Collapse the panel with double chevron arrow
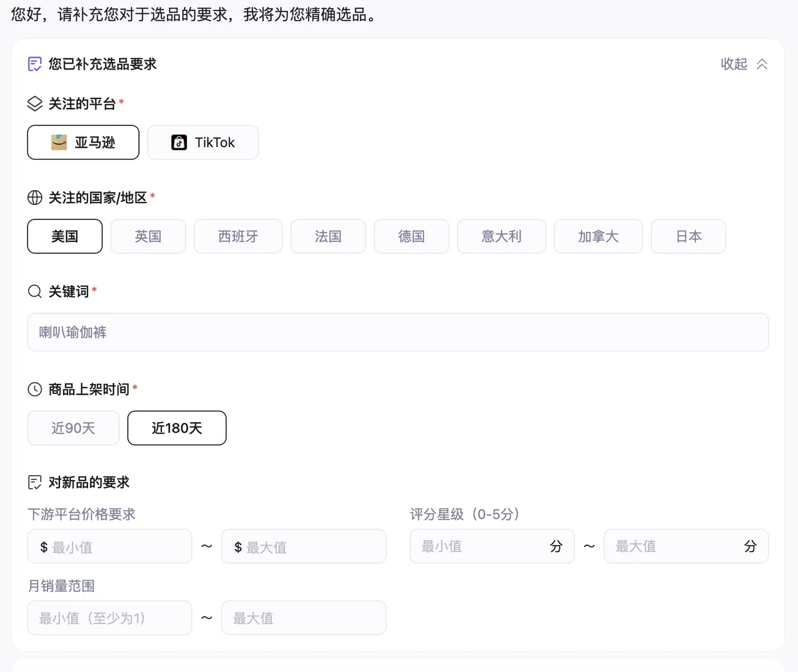This screenshot has height=672, width=798. (762, 64)
